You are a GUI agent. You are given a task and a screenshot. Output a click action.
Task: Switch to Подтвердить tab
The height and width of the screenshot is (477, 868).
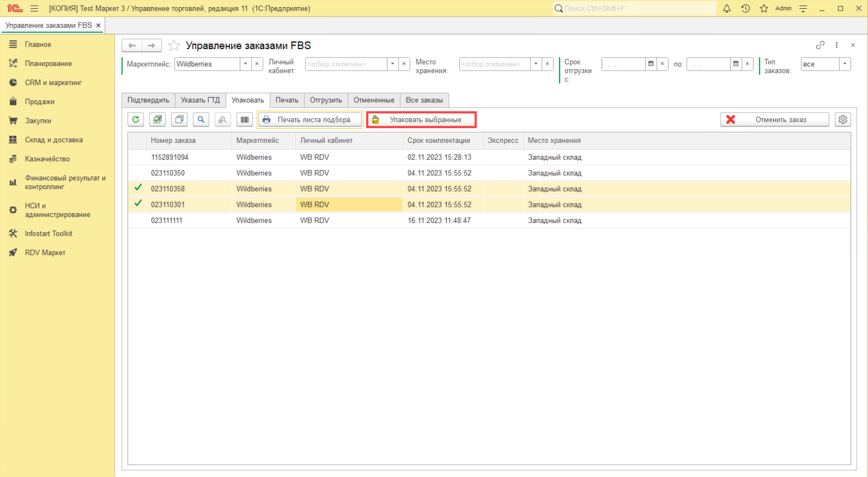(148, 100)
